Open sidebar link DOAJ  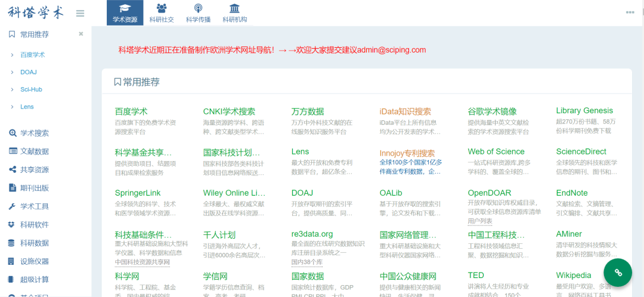[29, 72]
